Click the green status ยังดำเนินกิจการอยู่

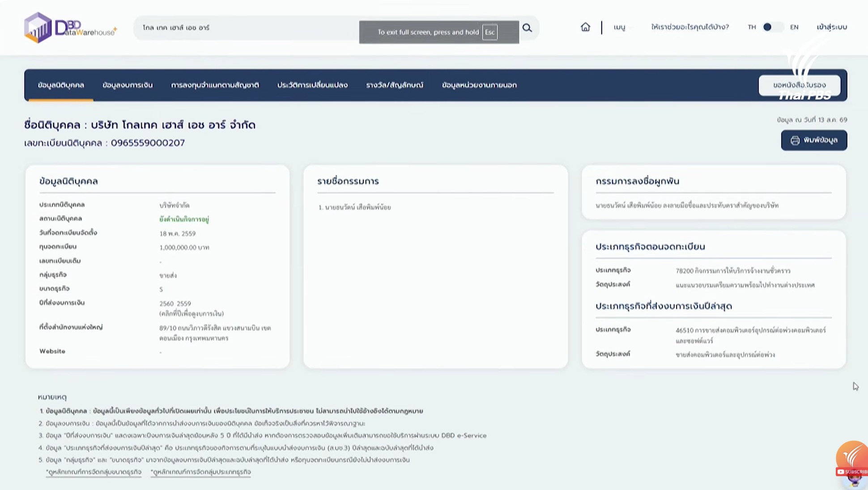click(x=184, y=219)
